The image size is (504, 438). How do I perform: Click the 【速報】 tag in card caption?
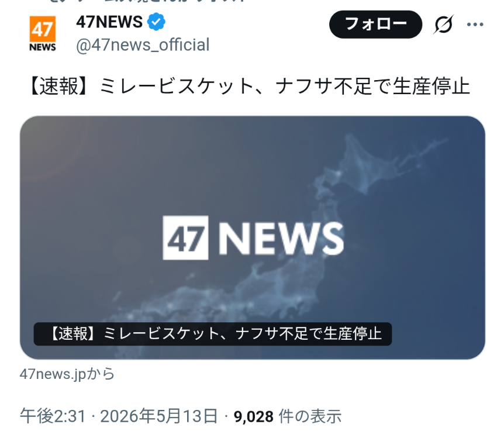point(73,334)
